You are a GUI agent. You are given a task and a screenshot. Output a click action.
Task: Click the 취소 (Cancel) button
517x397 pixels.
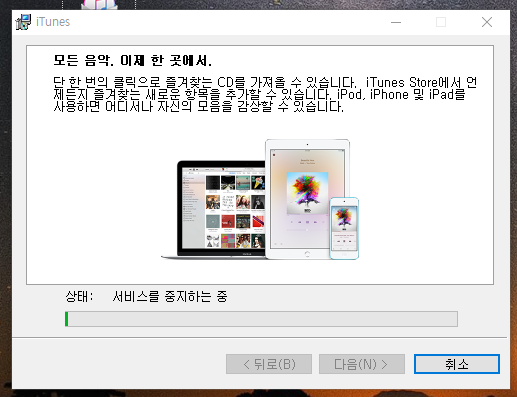(x=456, y=364)
